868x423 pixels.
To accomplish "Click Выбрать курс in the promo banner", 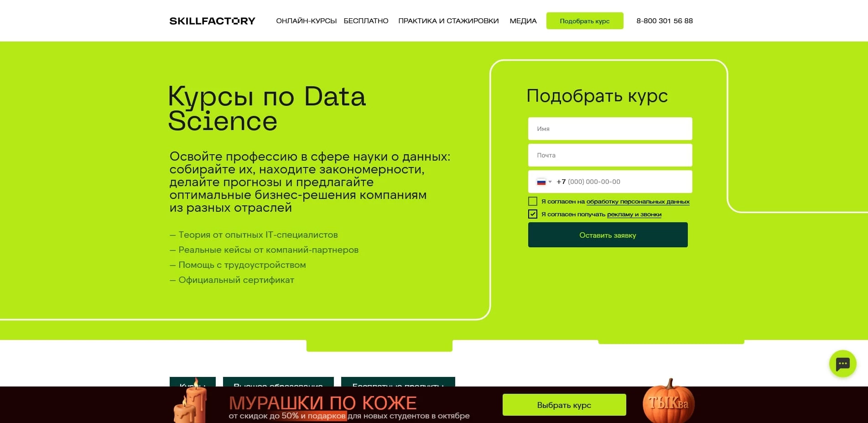I will click(564, 404).
